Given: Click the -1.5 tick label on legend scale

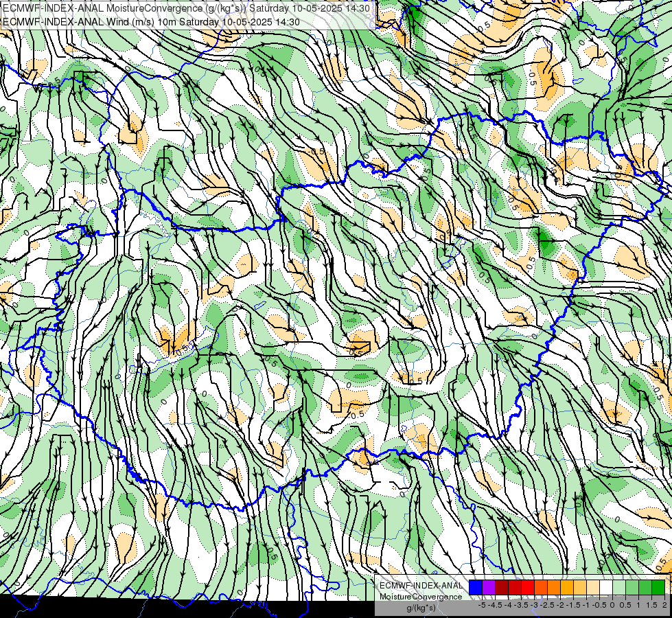Looking at the screenshot, I should pos(573,605).
